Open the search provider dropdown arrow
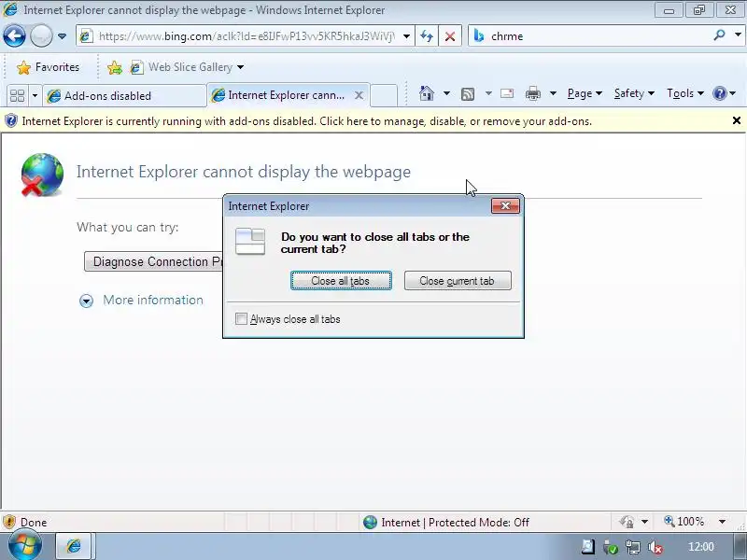Viewport: 747px width, 560px height. (x=738, y=35)
